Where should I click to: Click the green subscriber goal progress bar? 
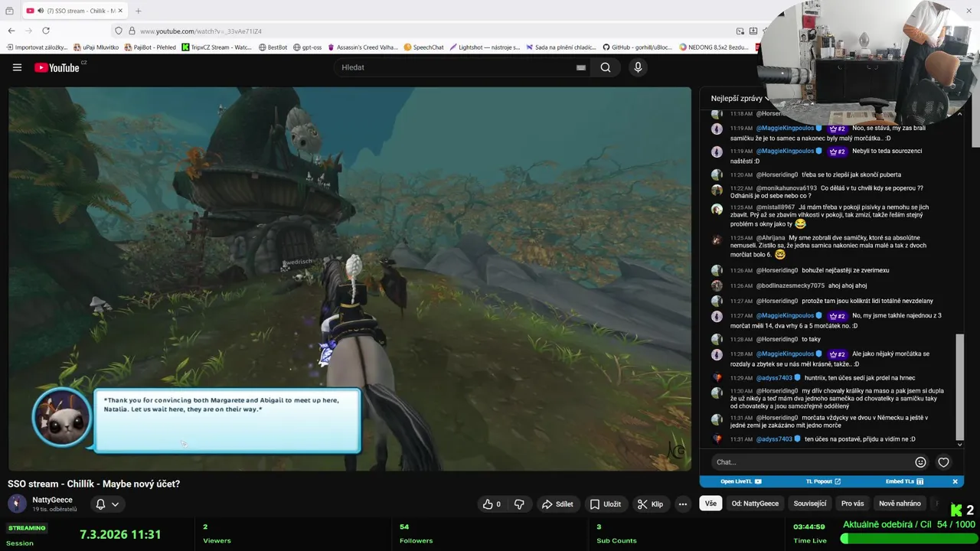tap(908, 538)
